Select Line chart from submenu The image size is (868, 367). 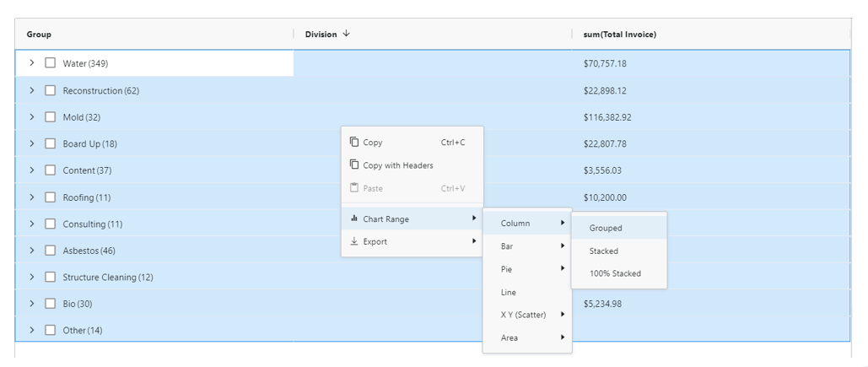(509, 292)
